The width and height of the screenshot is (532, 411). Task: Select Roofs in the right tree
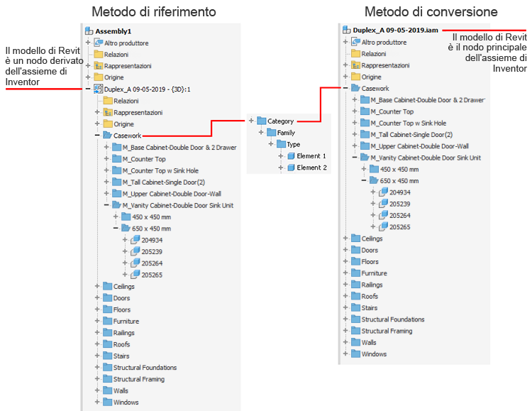click(x=370, y=296)
